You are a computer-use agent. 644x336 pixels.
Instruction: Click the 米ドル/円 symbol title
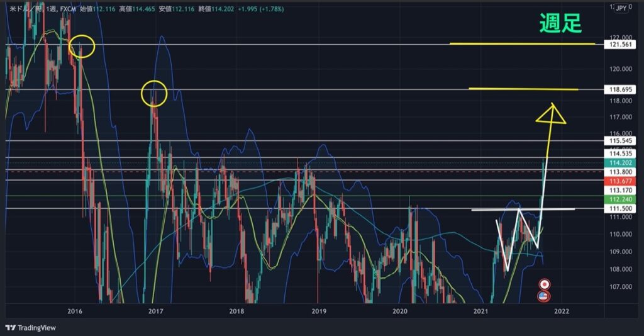(x=26, y=9)
